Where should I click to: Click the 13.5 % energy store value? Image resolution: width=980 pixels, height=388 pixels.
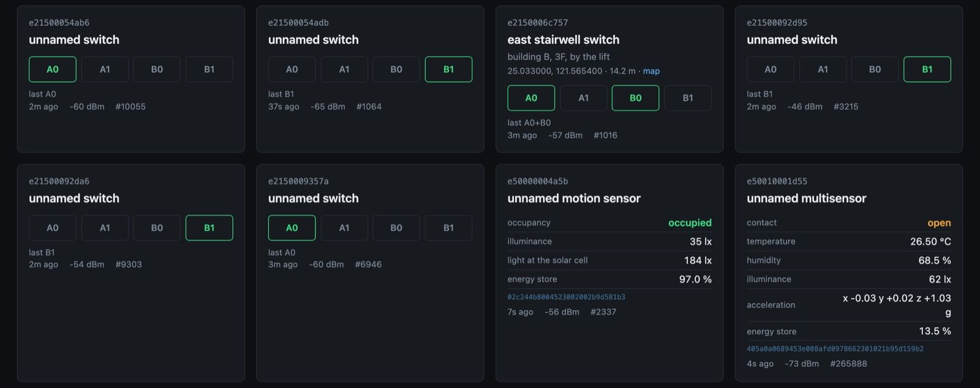[935, 331]
